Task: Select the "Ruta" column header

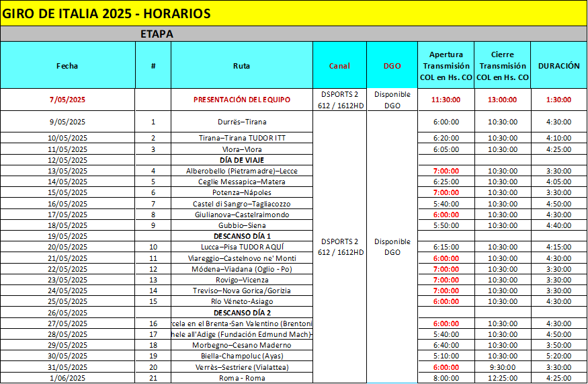Action: click(241, 66)
